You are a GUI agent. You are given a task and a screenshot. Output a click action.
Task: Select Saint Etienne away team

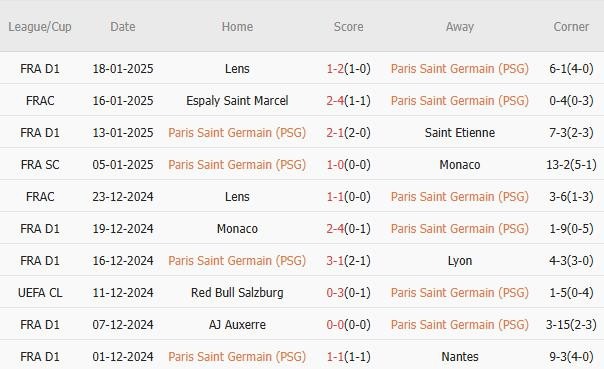[460, 133]
